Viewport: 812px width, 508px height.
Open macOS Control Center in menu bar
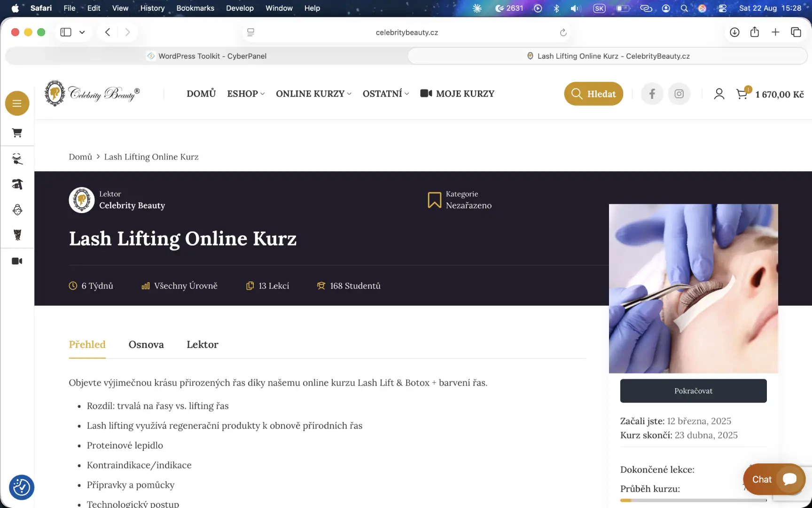coord(722,8)
